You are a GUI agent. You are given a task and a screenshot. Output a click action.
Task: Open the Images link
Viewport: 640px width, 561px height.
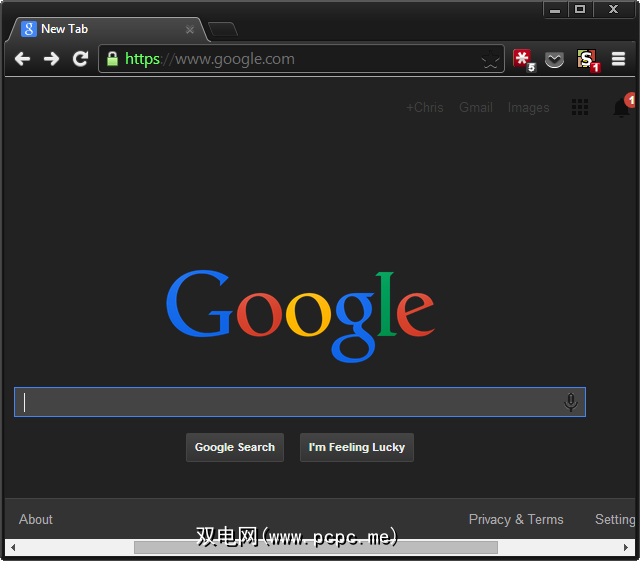[x=529, y=108]
